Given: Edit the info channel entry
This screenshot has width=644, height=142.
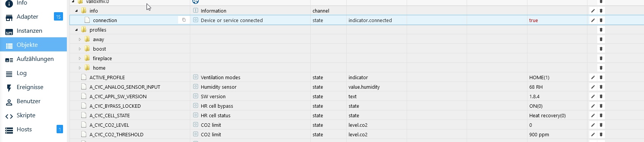Looking at the screenshot, I should click(x=593, y=11).
